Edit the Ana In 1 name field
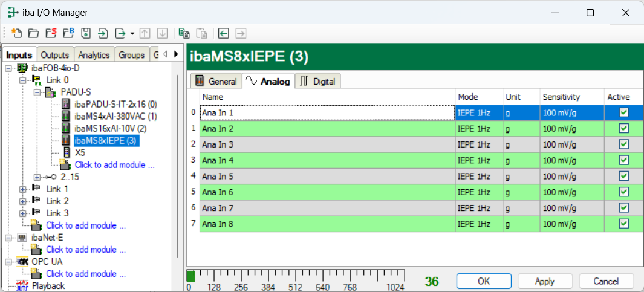Screen dimensions: 644x292 tap(327, 112)
